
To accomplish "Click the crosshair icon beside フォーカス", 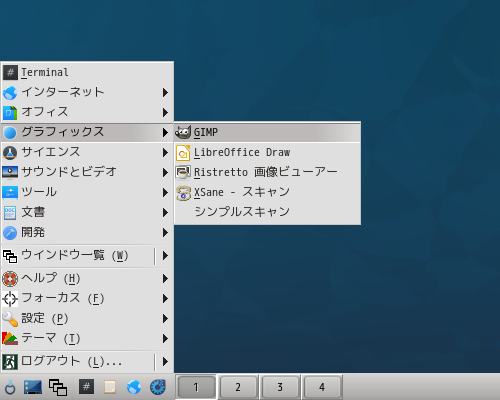I will click(x=10, y=299).
